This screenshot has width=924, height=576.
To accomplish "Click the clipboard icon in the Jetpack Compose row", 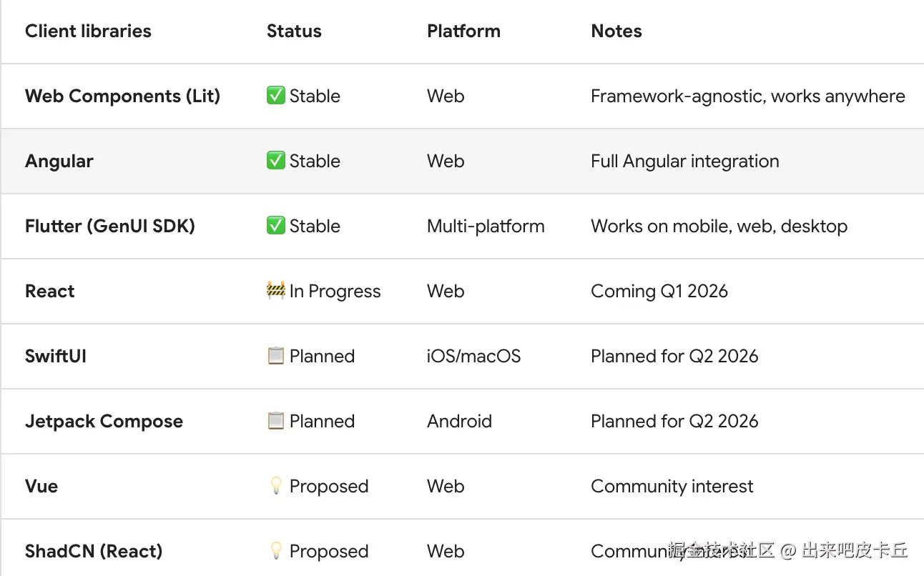I will pyautogui.click(x=275, y=421).
